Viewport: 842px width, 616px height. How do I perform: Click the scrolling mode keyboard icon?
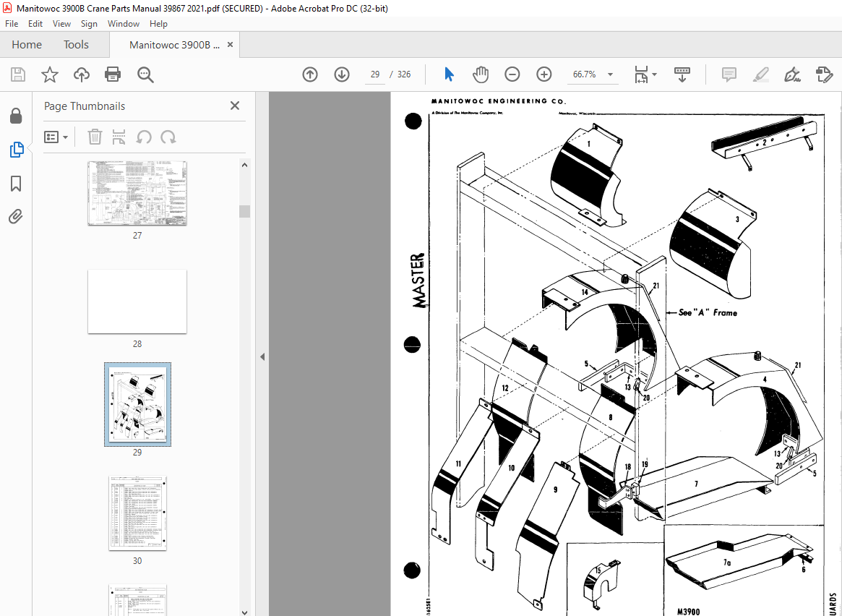pyautogui.click(x=682, y=74)
